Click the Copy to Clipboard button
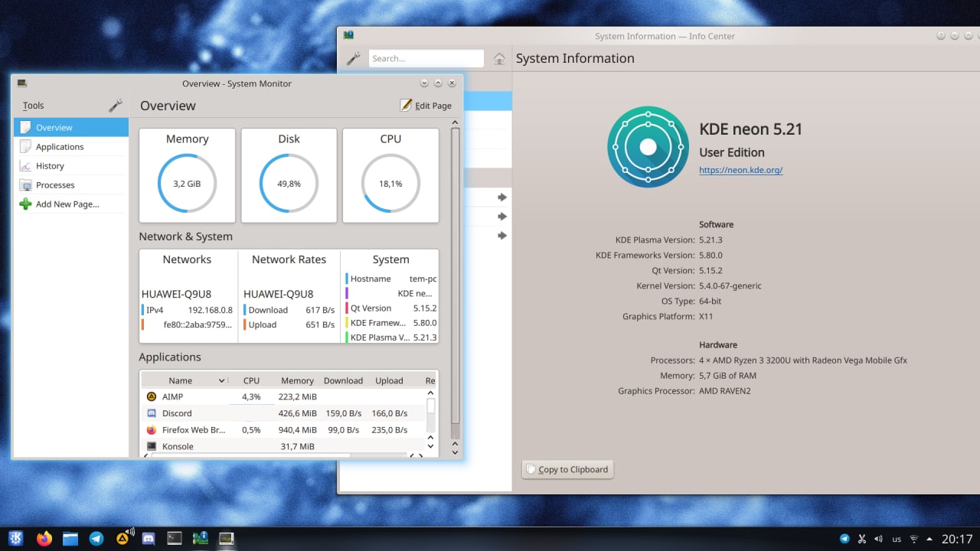This screenshot has width=980, height=551. click(567, 469)
